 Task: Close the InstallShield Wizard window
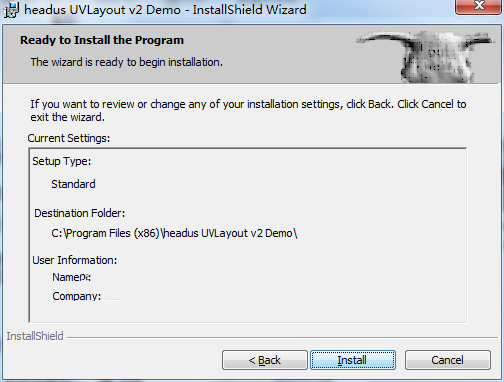[x=479, y=6]
